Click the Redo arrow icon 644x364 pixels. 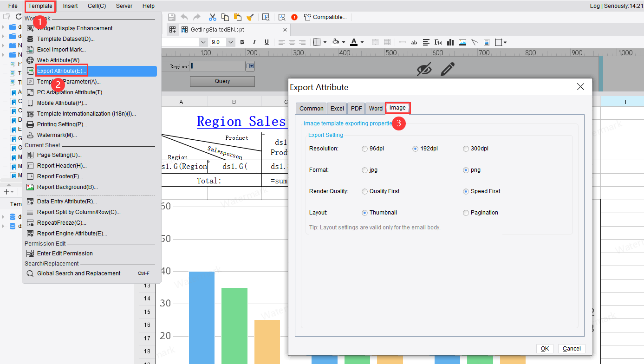197,17
